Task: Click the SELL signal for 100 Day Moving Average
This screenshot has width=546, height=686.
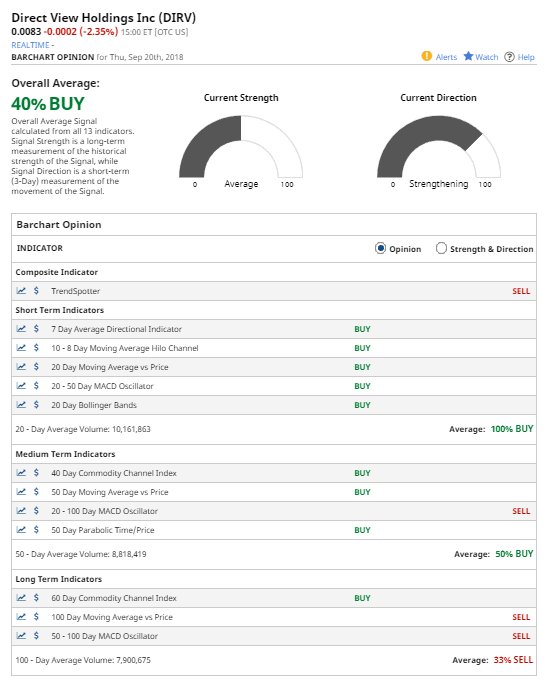Action: 521,617
